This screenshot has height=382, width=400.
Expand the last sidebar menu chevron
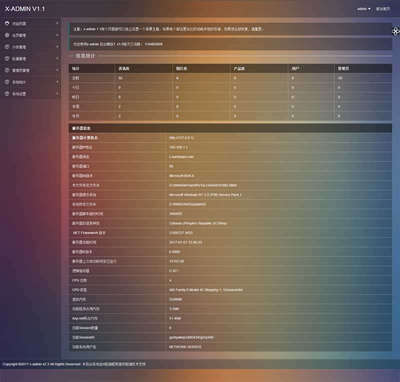[57, 94]
